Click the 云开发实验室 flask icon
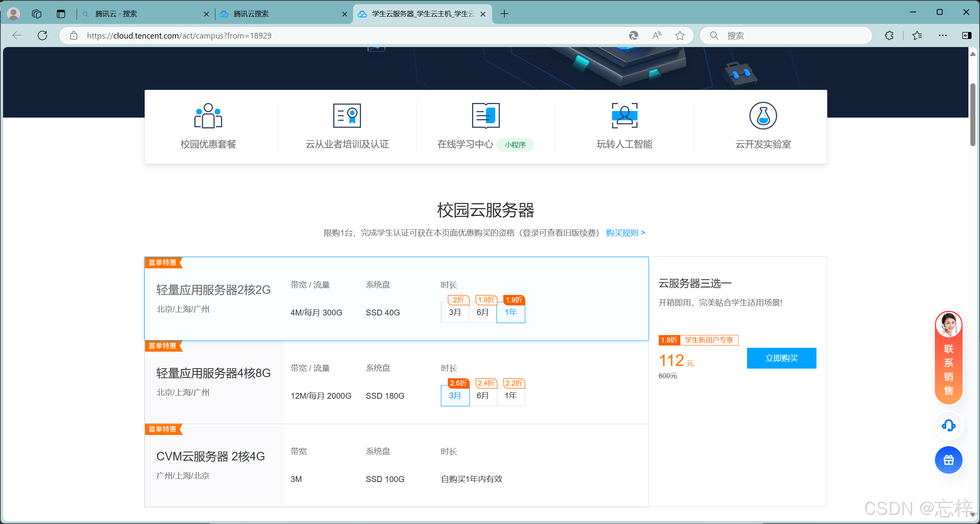 pyautogui.click(x=763, y=116)
